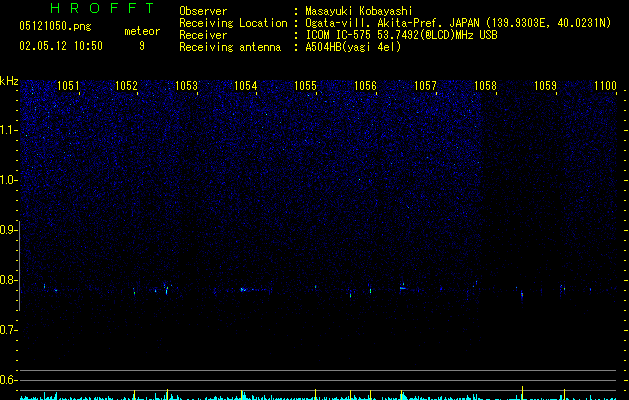629x400 pixels.
Task: Click the date stamp 02.05.12 10:50
Action: click(61, 46)
